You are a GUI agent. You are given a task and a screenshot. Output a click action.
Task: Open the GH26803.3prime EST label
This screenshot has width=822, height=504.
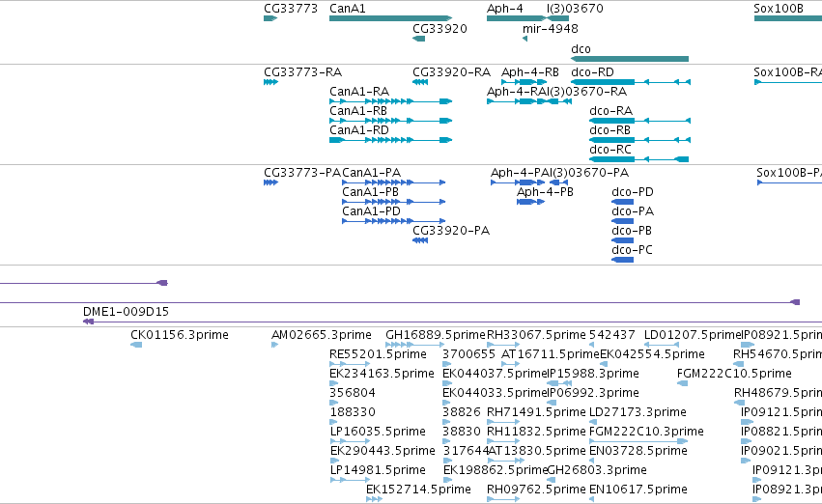coord(597,470)
